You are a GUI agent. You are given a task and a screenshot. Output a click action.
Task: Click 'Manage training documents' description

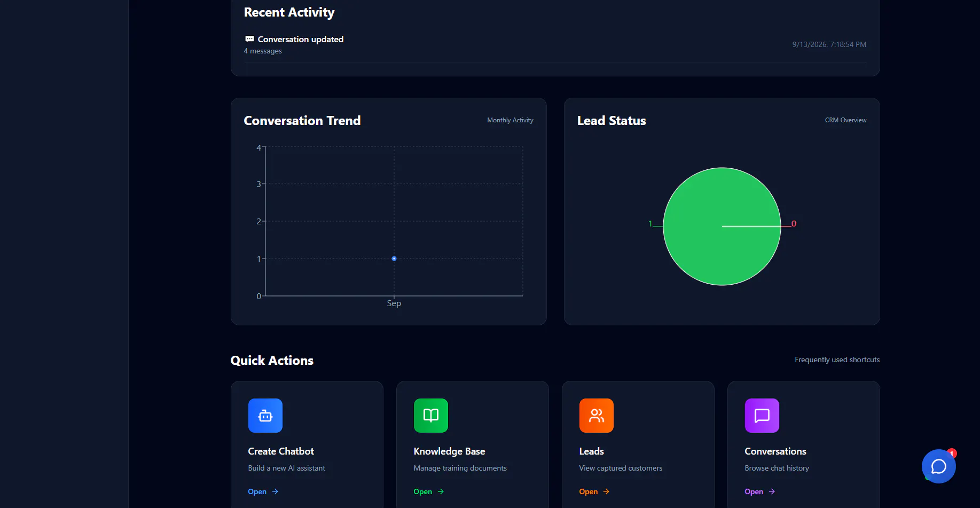460,468
